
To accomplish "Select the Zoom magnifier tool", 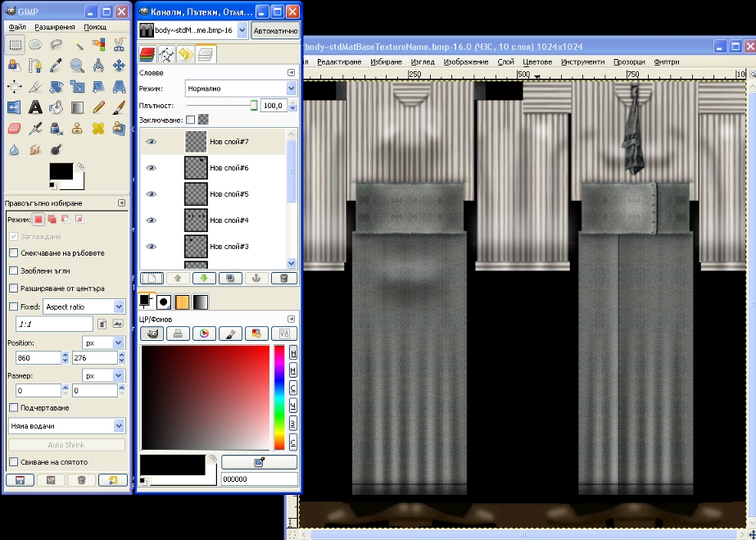I will click(x=78, y=66).
